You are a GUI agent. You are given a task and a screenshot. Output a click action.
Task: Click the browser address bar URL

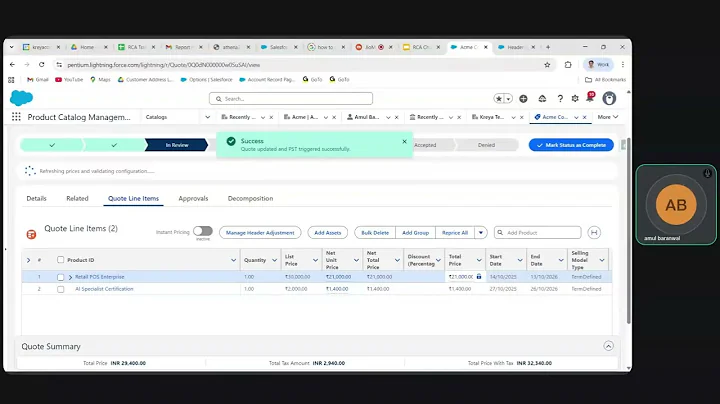pos(163,65)
